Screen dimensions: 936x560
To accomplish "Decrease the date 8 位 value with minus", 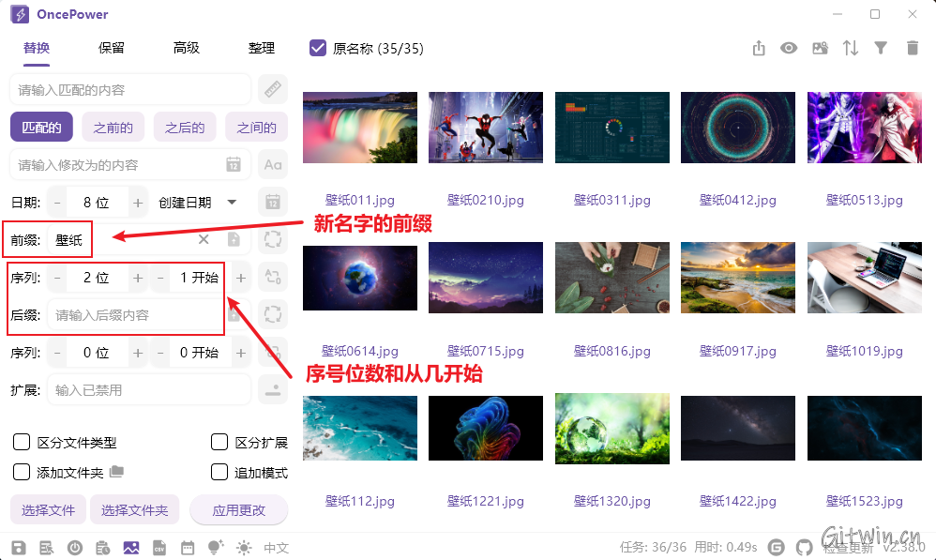I will 57,203.
